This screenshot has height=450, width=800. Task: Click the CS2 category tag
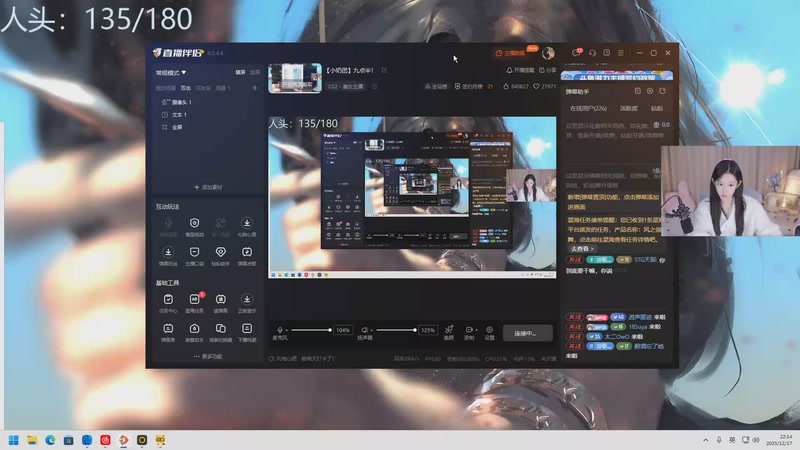(x=346, y=86)
